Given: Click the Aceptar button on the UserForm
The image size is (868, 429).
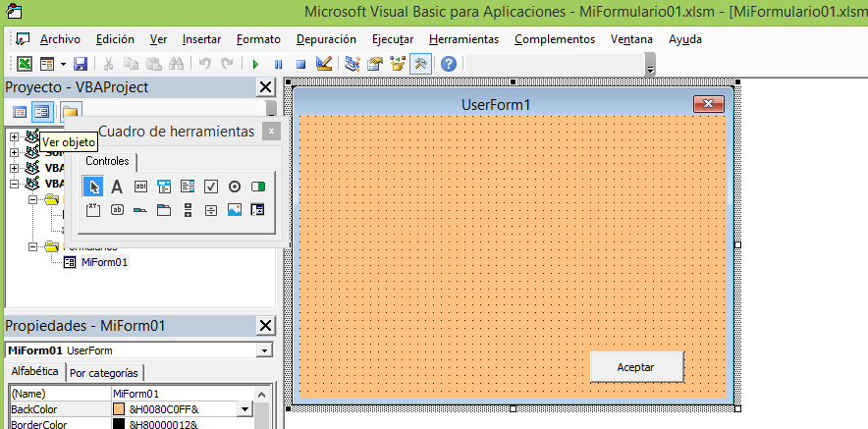Looking at the screenshot, I should 637,367.
